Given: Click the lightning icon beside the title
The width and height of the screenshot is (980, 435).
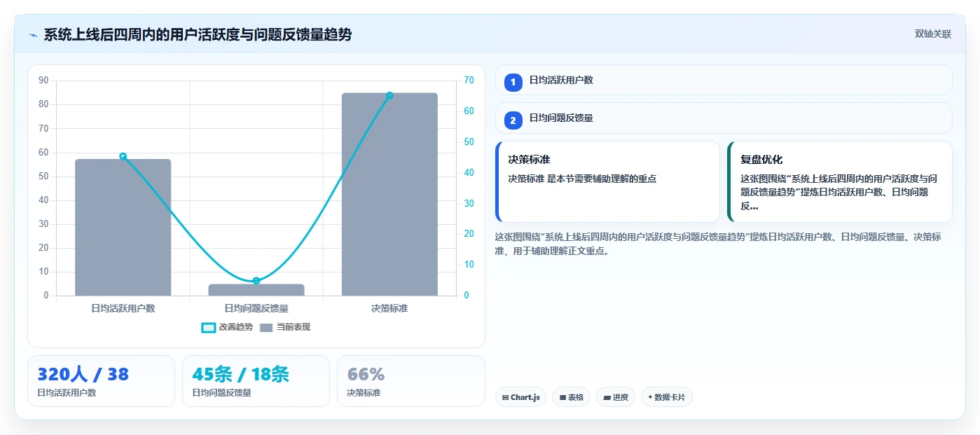Looking at the screenshot, I should (x=33, y=35).
